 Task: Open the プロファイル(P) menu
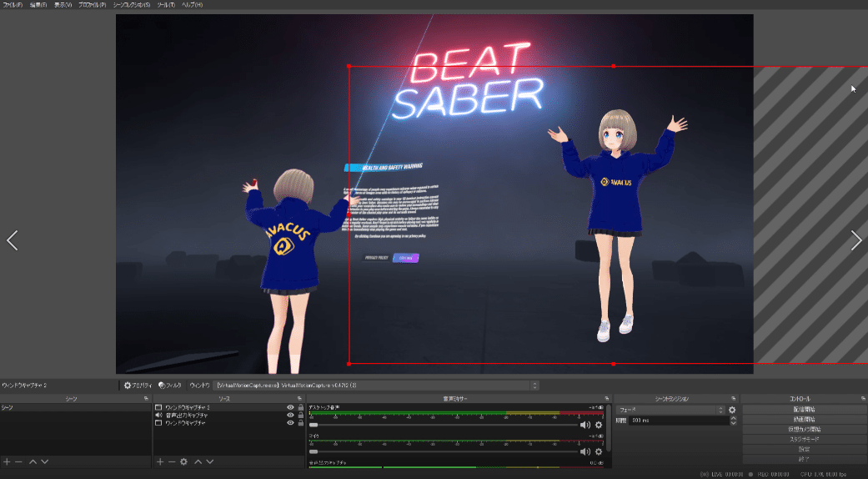pyautogui.click(x=93, y=4)
